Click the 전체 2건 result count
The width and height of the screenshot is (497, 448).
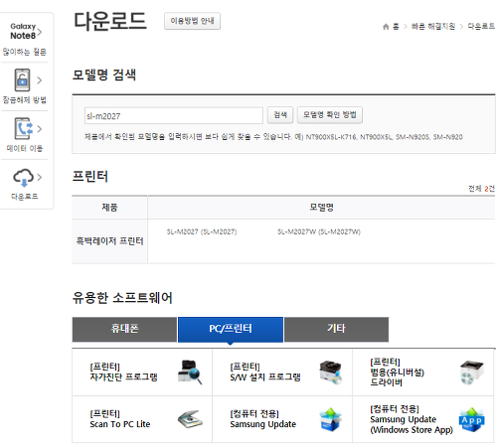481,189
